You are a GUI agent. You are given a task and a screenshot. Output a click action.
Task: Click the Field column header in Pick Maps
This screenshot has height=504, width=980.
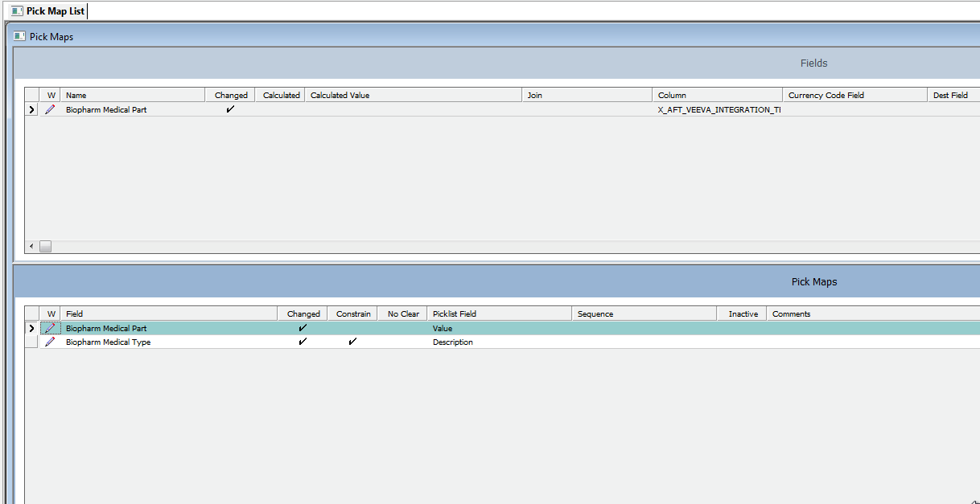[169, 313]
